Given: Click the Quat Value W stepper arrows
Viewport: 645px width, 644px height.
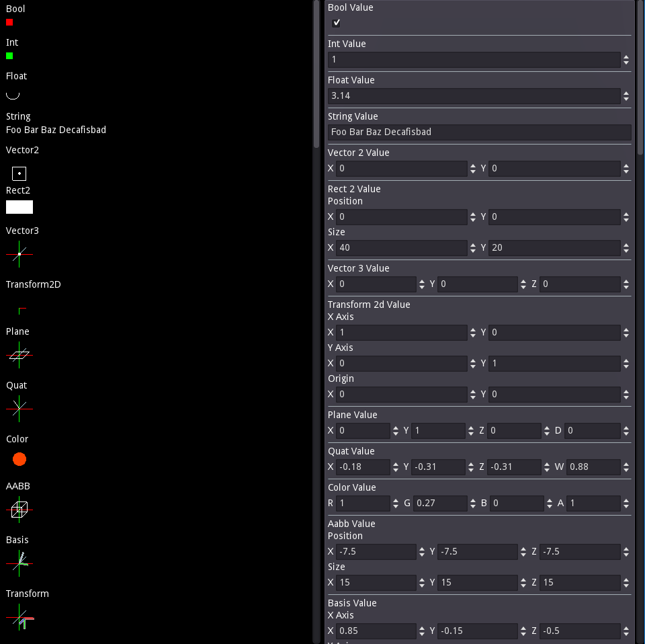Looking at the screenshot, I should click(626, 467).
